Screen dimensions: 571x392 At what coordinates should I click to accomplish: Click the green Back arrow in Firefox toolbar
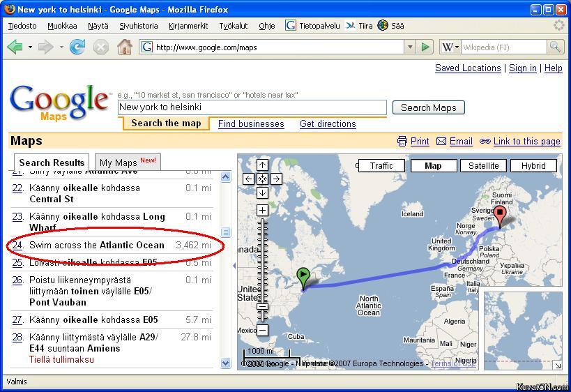tap(15, 47)
